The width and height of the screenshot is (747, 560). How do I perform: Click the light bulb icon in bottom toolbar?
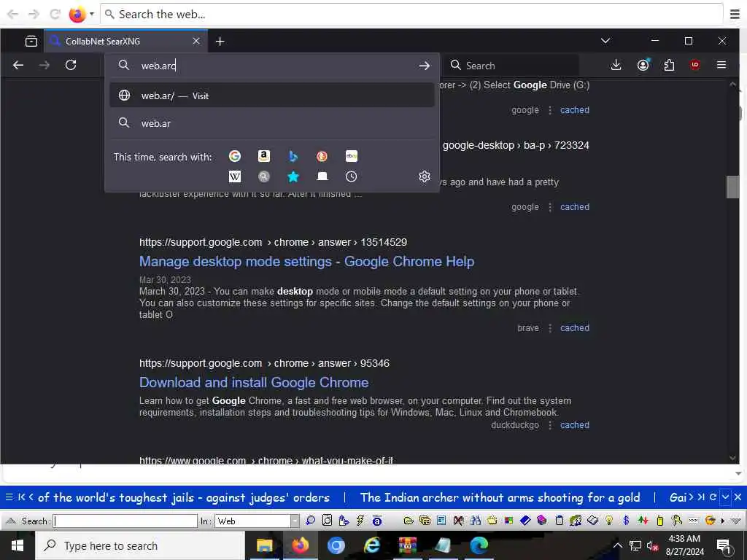click(609, 521)
